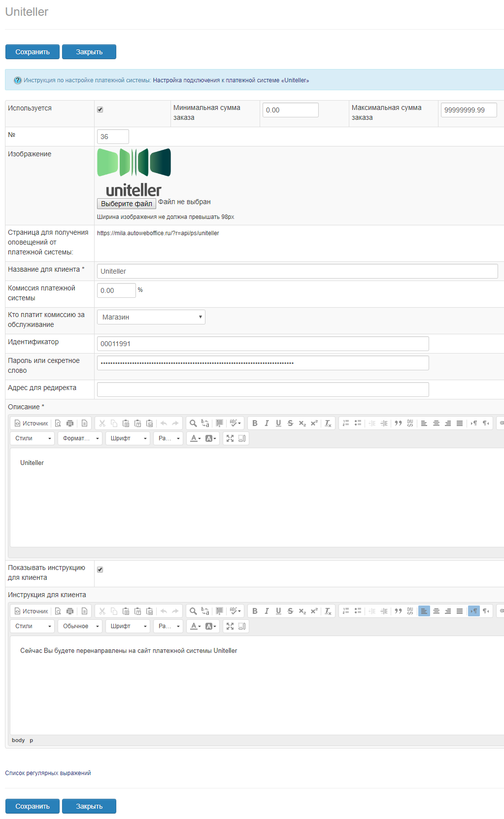The image size is (504, 819).
Task: Click block quote icon in Инструкция editor
Action: [x=398, y=611]
